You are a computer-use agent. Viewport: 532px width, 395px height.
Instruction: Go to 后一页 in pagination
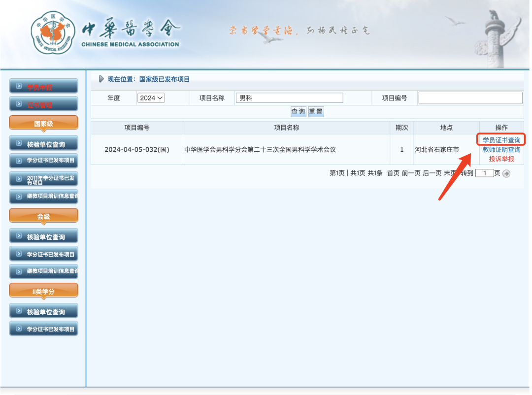(432, 173)
